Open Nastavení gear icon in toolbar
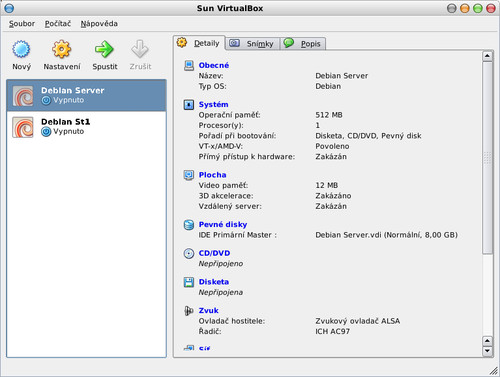500x377 pixels. point(62,49)
